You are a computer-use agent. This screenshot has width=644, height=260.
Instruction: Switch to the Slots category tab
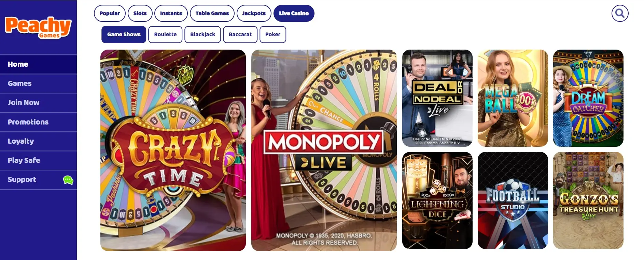(x=140, y=13)
